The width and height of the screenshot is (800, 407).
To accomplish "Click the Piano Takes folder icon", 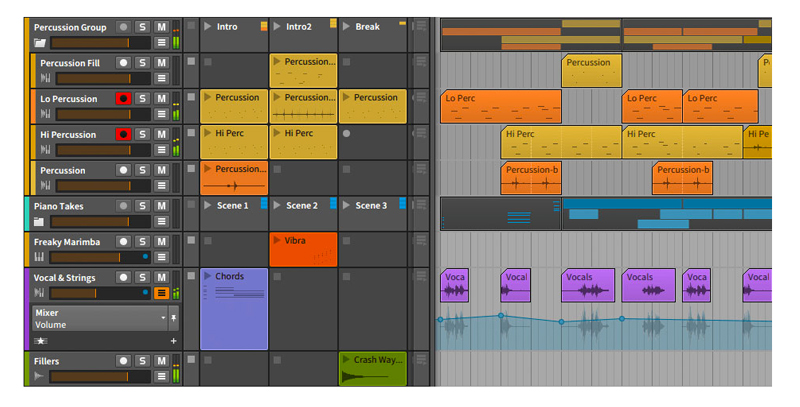I will pyautogui.click(x=40, y=221).
